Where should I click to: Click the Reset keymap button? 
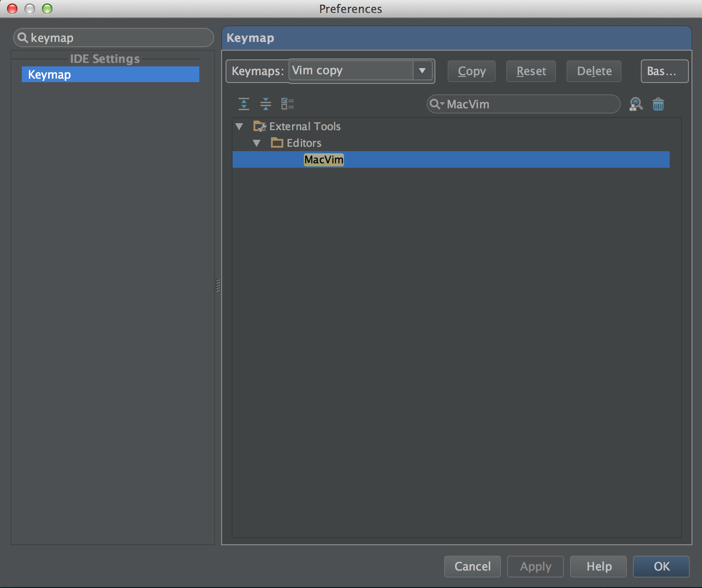coord(531,71)
